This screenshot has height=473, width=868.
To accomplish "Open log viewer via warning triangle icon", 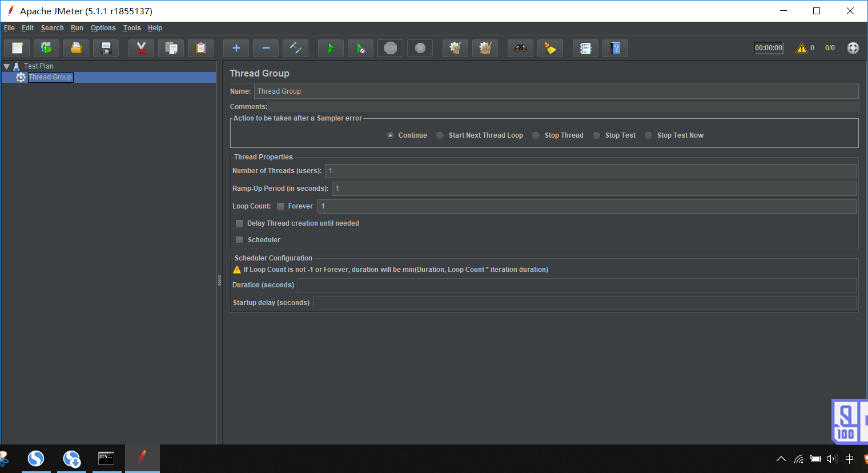I will pyautogui.click(x=802, y=48).
